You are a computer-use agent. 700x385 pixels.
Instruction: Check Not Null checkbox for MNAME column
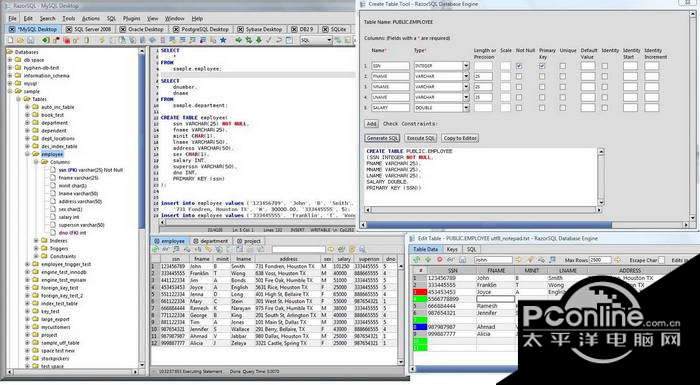[x=519, y=87]
